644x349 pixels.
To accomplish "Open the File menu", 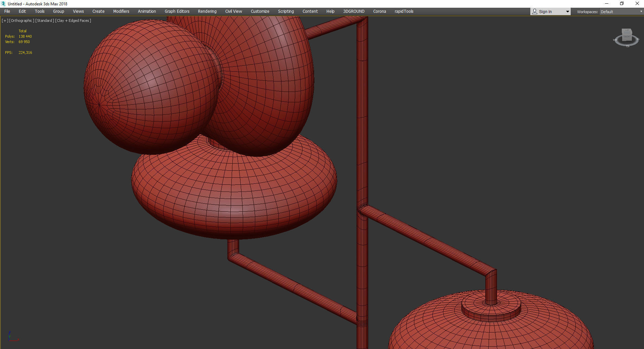I will click(x=7, y=11).
